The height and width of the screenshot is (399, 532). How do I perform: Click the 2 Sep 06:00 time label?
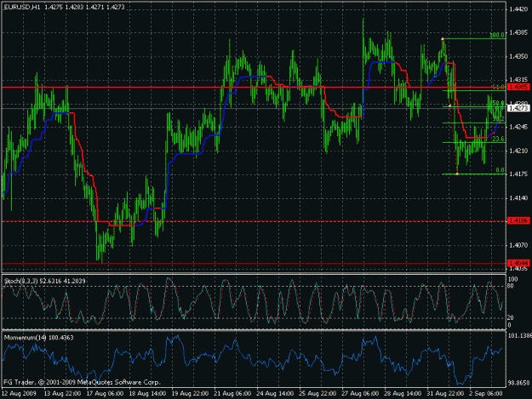pyautogui.click(x=486, y=394)
